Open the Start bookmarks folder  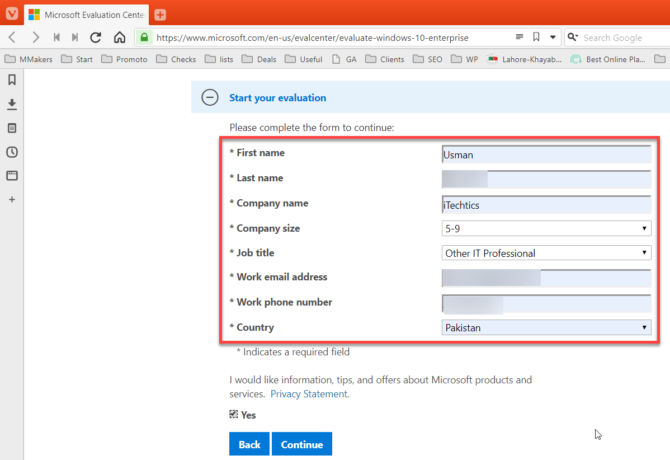pos(77,59)
